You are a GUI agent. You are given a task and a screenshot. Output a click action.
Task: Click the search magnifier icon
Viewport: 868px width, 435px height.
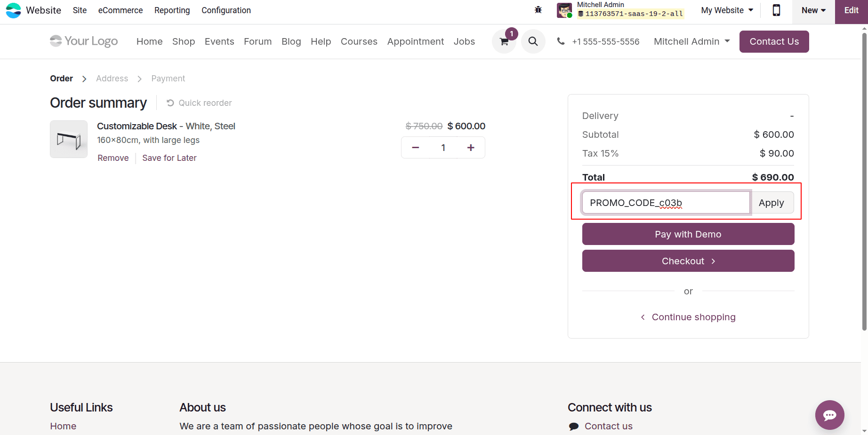[x=533, y=41]
